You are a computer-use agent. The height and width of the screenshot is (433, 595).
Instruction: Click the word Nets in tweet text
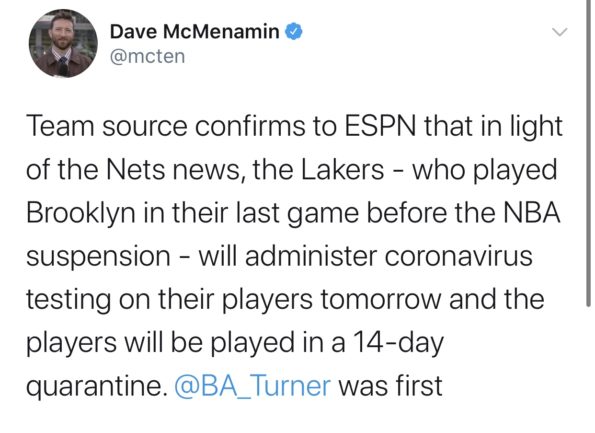pos(135,170)
